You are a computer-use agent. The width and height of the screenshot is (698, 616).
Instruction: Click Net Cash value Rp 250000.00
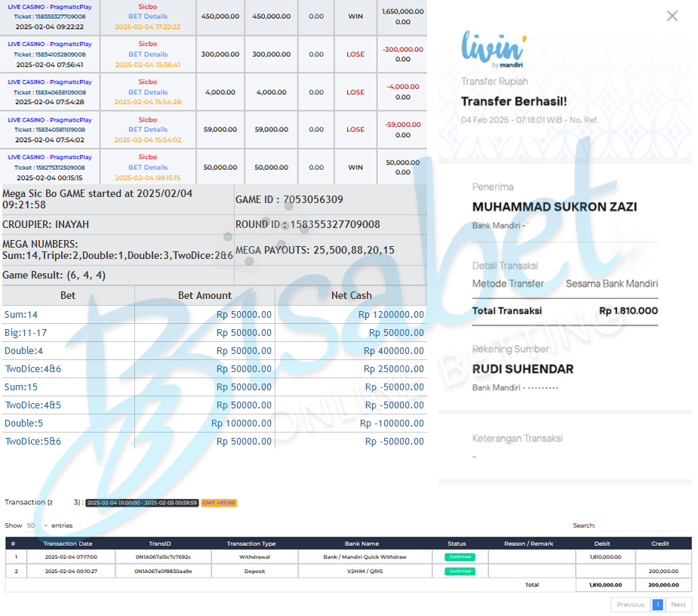[393, 369]
